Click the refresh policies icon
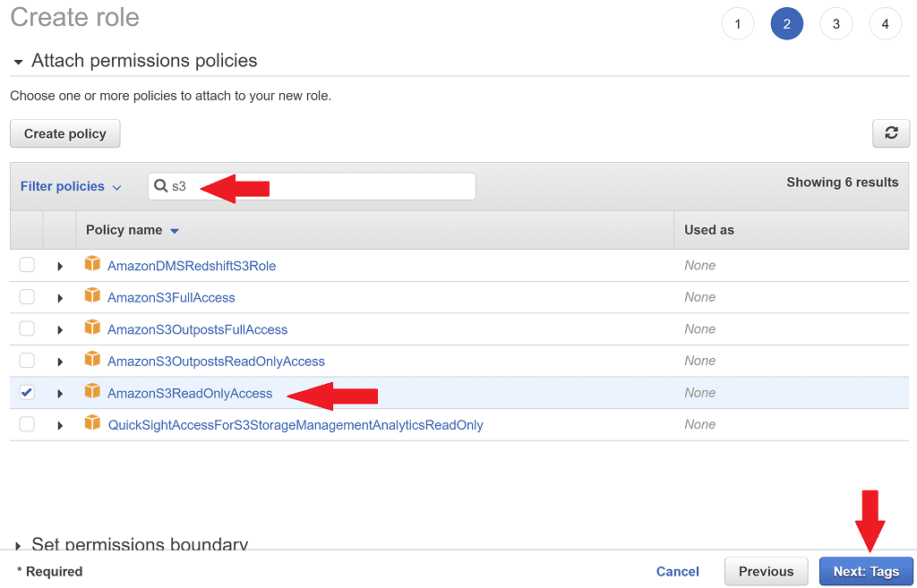 [891, 132]
